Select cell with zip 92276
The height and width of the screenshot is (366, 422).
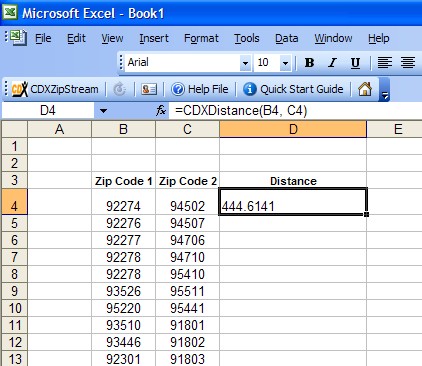123,223
